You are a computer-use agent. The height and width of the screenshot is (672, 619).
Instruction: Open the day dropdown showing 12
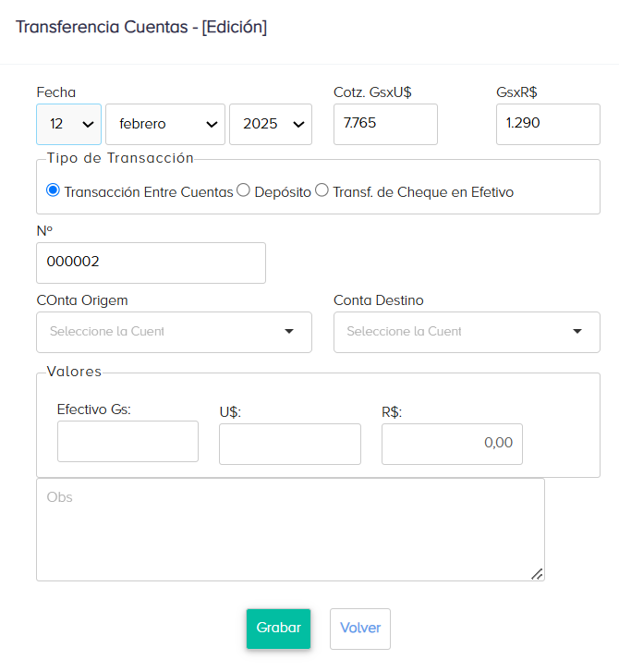tap(69, 124)
